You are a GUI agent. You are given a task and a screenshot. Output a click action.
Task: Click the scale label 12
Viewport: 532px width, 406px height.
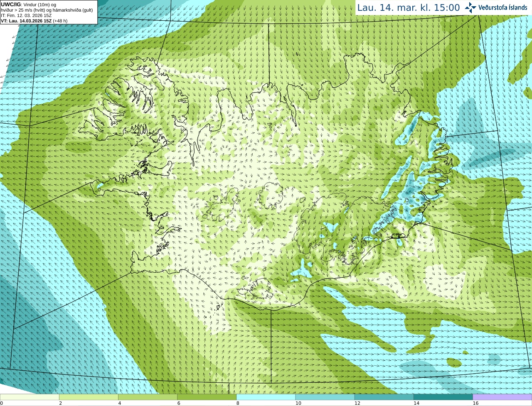click(x=357, y=403)
